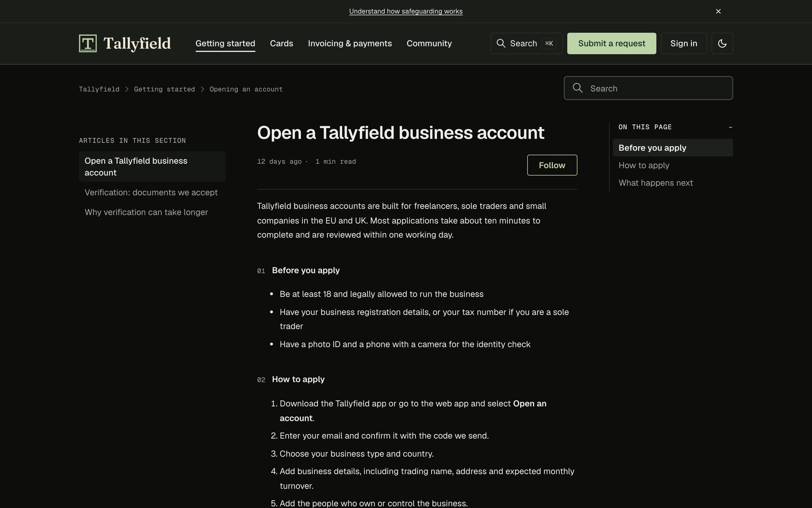Select 'Open a Tallyfield business account' sidebar article

point(152,167)
